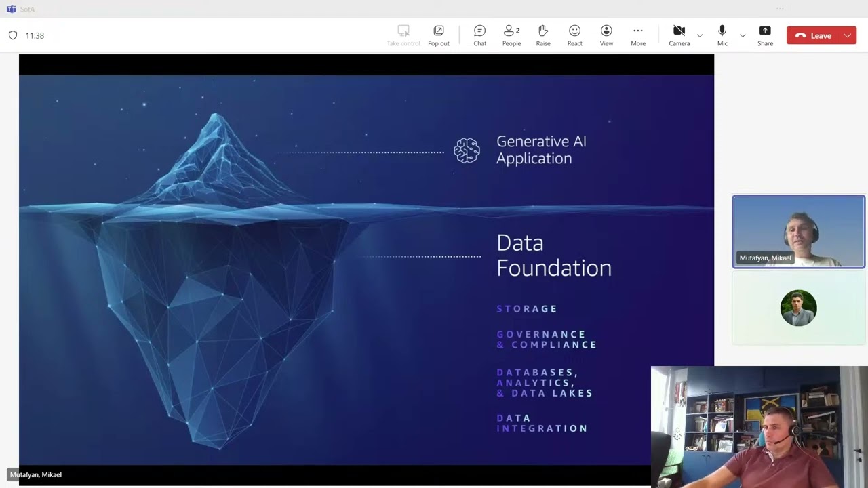Click "GOVERNANCE & COMPLIANCE" slide text
The height and width of the screenshot is (488, 868).
(x=547, y=340)
